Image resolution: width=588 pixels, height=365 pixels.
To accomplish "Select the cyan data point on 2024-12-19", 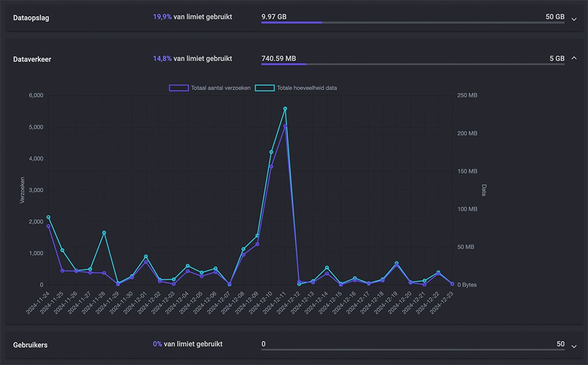I will coord(396,263).
